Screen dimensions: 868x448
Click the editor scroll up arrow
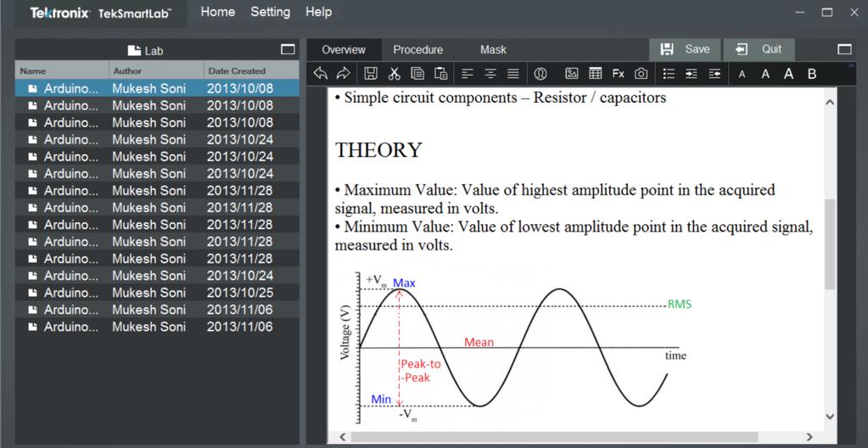[829, 102]
